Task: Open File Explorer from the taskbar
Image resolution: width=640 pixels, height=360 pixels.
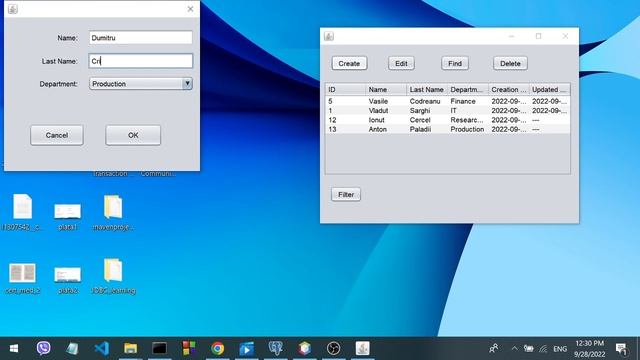Action: (x=131, y=348)
